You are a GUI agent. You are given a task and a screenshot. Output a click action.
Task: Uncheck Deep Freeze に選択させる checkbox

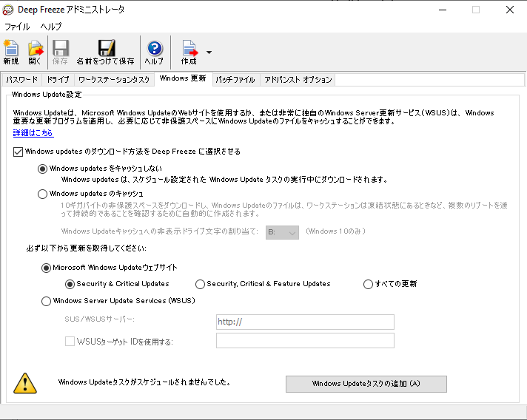(19, 152)
